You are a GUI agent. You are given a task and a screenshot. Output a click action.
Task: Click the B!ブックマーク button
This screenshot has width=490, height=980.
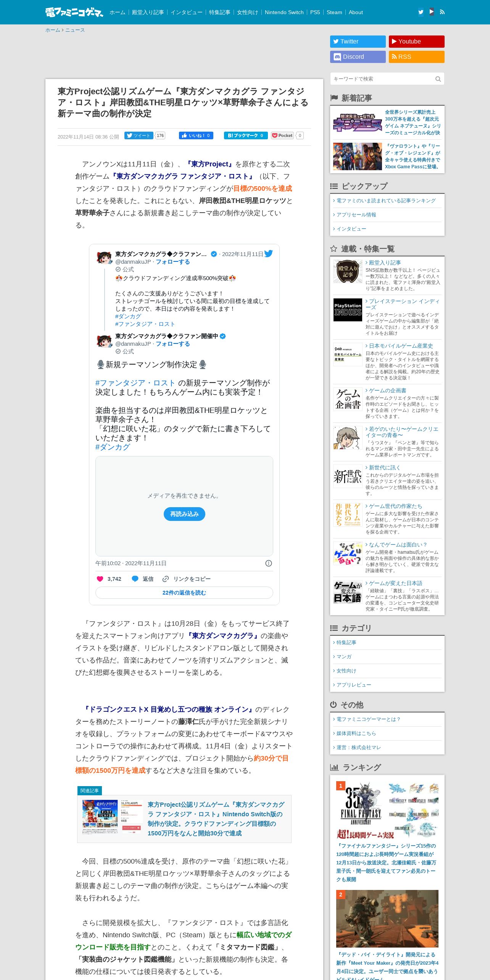[246, 135]
